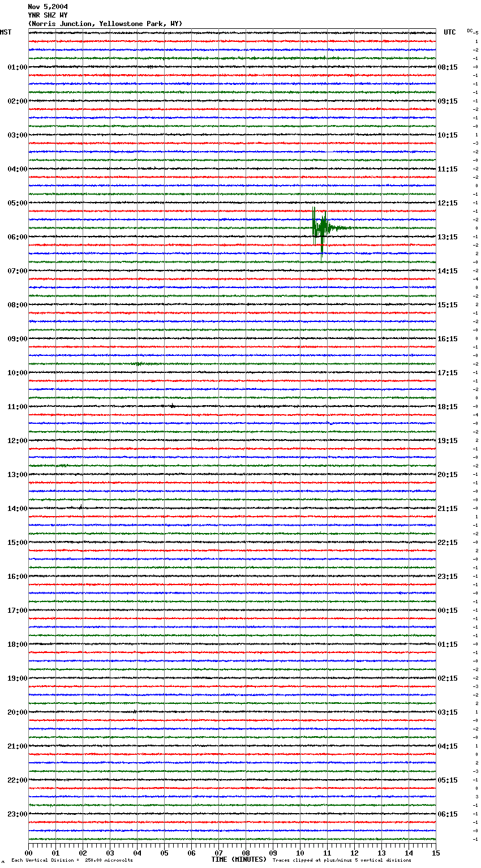Select the 04:00 MST time label
The width and height of the screenshot is (481, 868).
click(18, 169)
